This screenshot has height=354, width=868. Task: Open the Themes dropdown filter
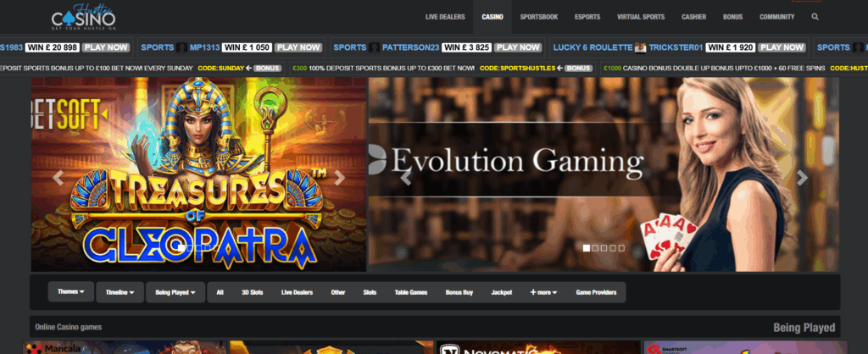pos(70,292)
